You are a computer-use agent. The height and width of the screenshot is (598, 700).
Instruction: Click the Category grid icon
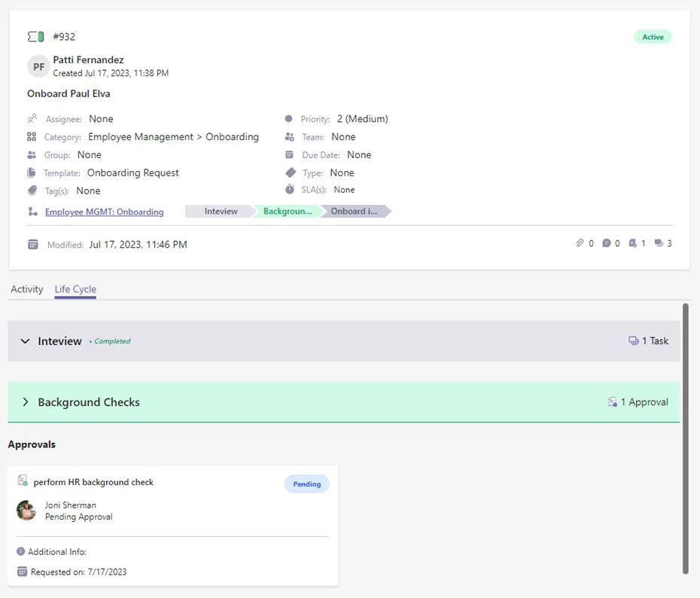[32, 136]
